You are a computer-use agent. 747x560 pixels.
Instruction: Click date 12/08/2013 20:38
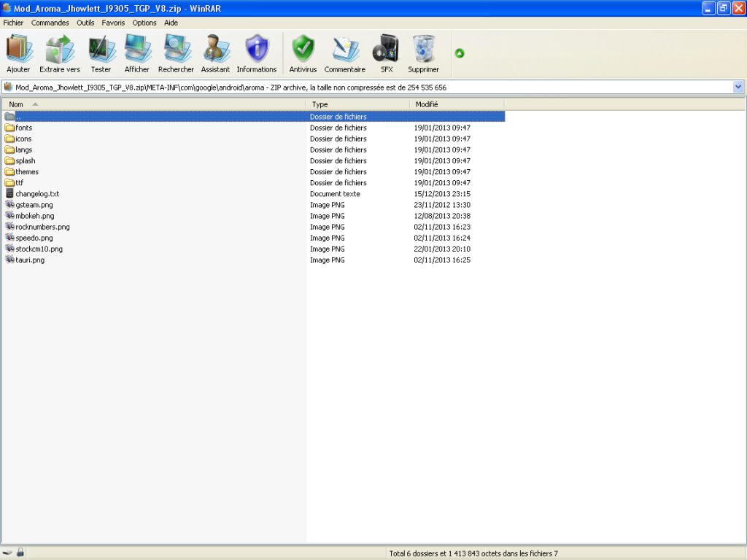coord(442,216)
